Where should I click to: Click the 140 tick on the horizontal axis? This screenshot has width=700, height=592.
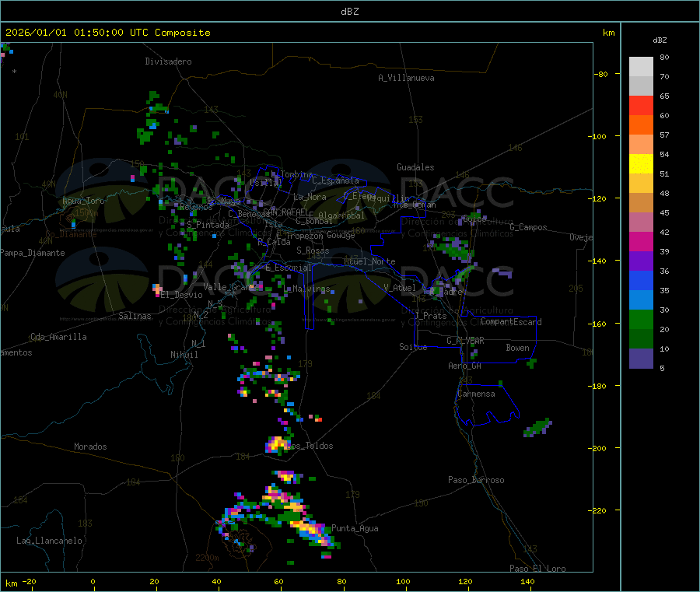[x=527, y=581]
